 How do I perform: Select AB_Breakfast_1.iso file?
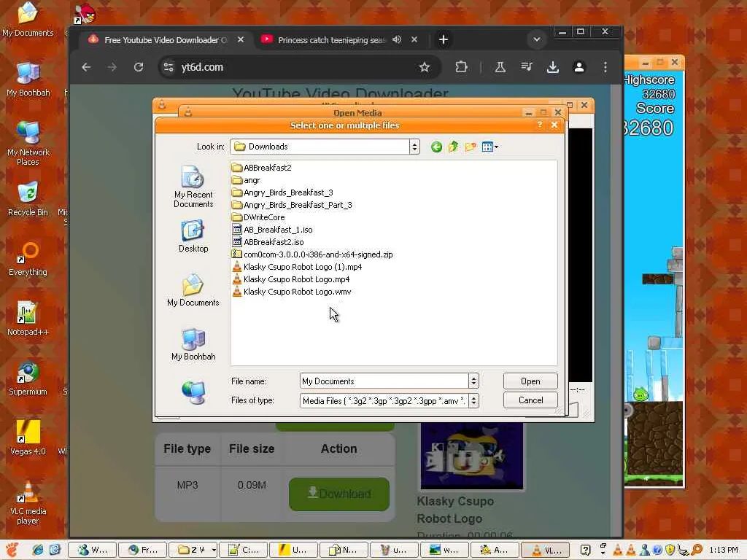tap(273, 230)
